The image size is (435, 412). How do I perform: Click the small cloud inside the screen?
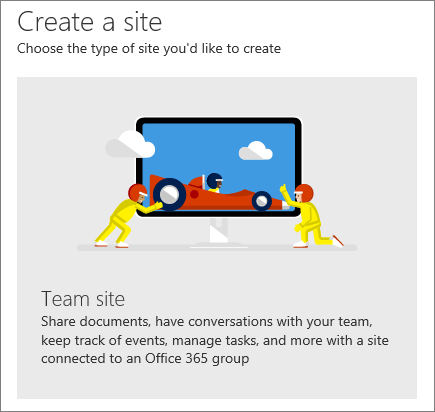pyautogui.click(x=256, y=150)
